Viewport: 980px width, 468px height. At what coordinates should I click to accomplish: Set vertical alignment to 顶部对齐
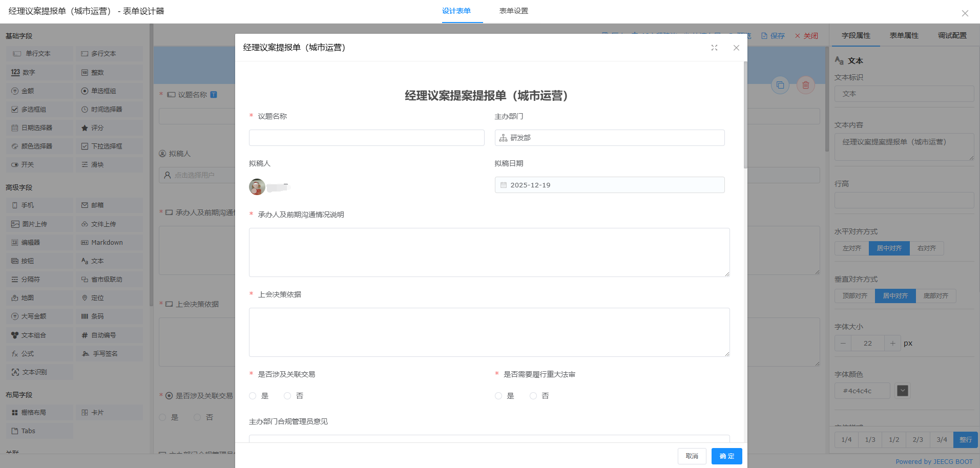pyautogui.click(x=855, y=296)
